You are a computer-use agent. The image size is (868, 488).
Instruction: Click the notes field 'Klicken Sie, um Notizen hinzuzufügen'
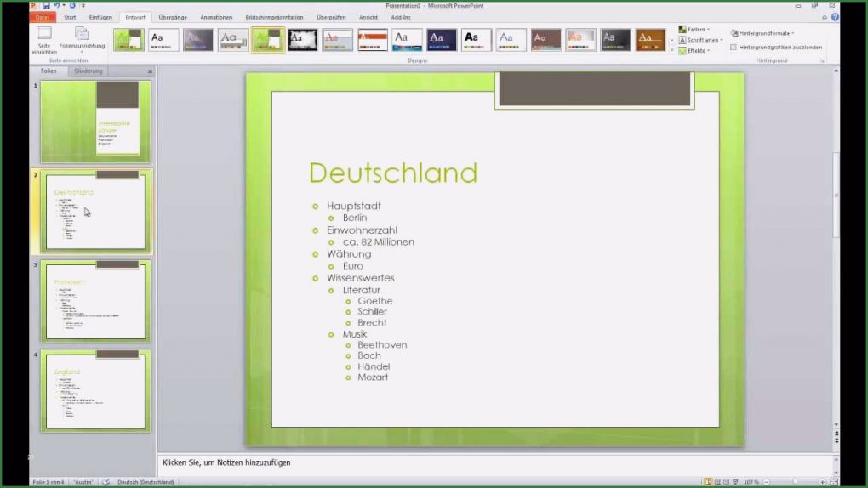226,462
